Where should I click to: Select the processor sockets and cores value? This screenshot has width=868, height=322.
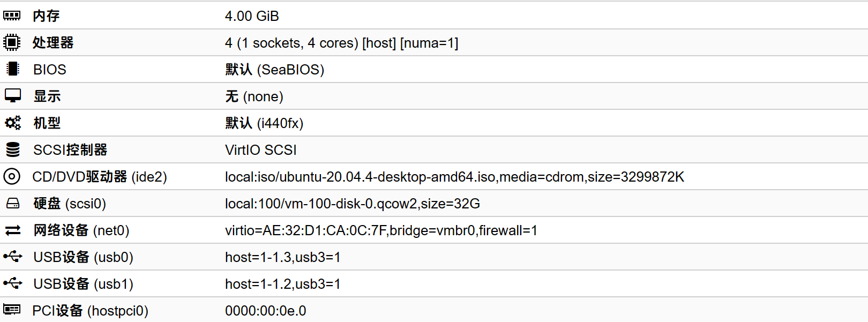[x=341, y=43]
